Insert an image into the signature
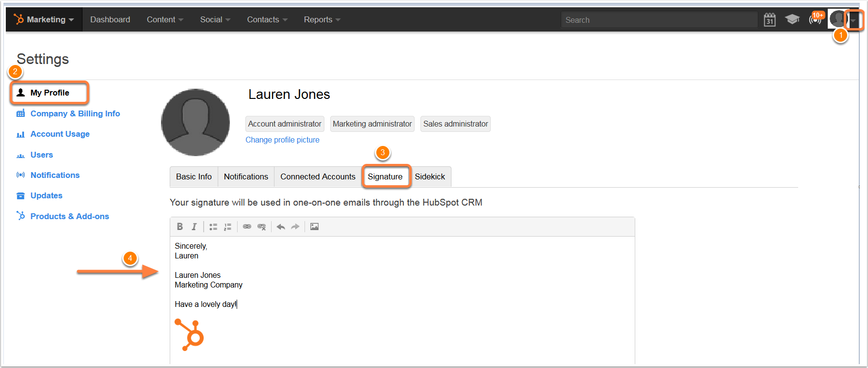 tap(314, 226)
